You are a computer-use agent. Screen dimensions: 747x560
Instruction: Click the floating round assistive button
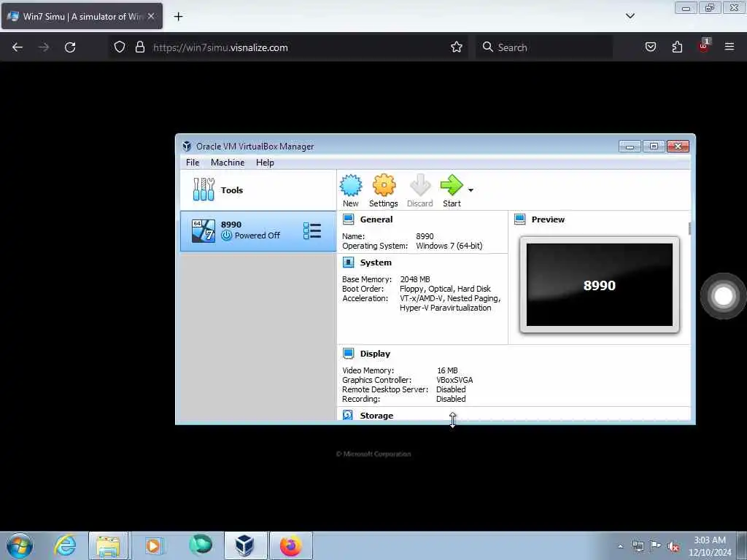click(x=723, y=296)
